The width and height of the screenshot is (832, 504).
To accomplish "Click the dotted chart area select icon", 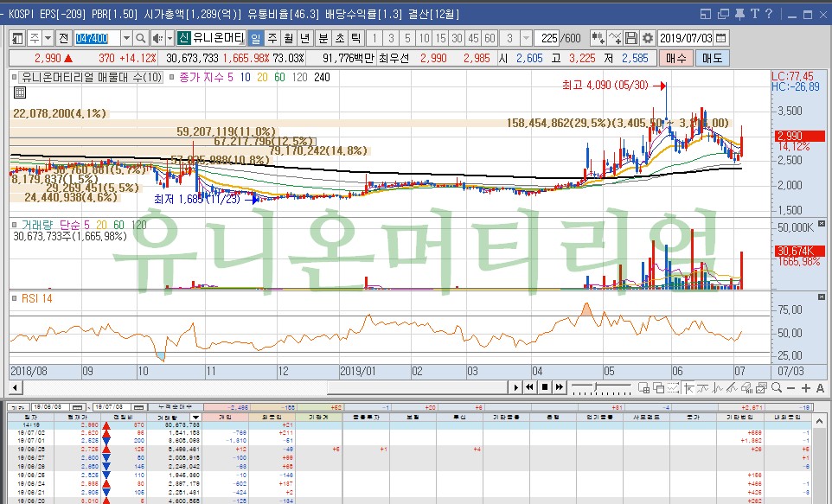I will [x=674, y=388].
